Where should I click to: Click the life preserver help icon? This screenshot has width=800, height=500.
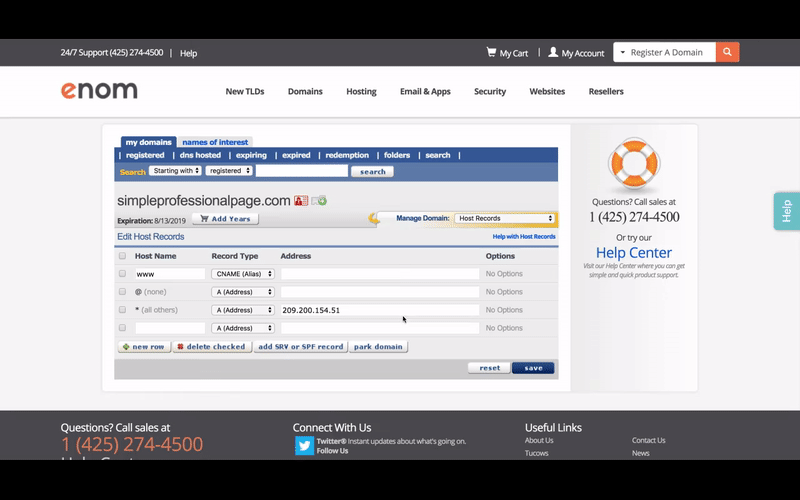(633, 162)
